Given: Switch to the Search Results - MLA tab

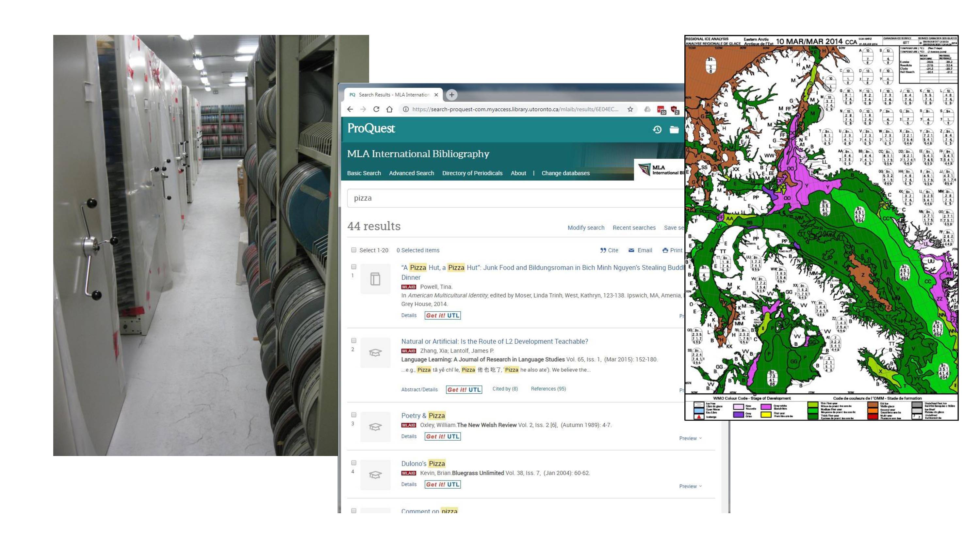Looking at the screenshot, I should tap(393, 95).
